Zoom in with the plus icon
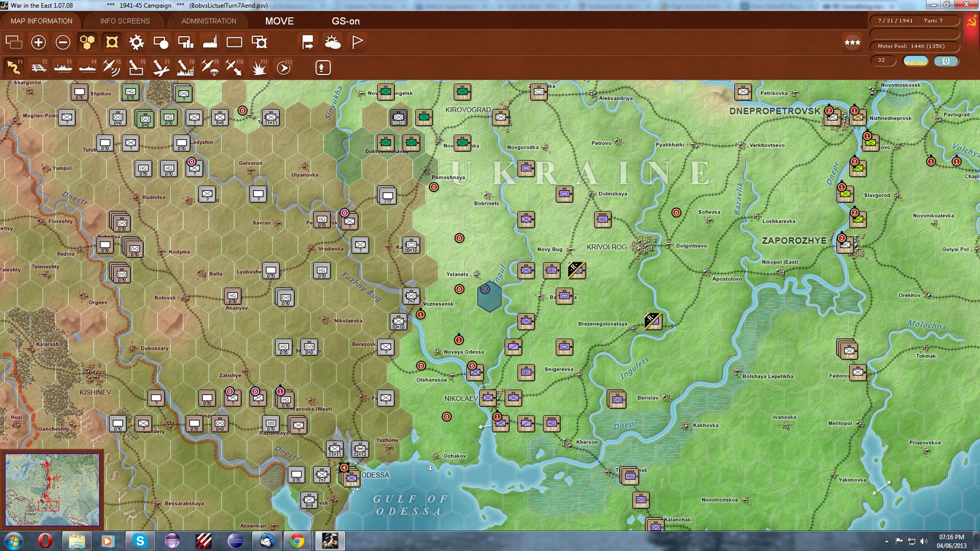 38,42
